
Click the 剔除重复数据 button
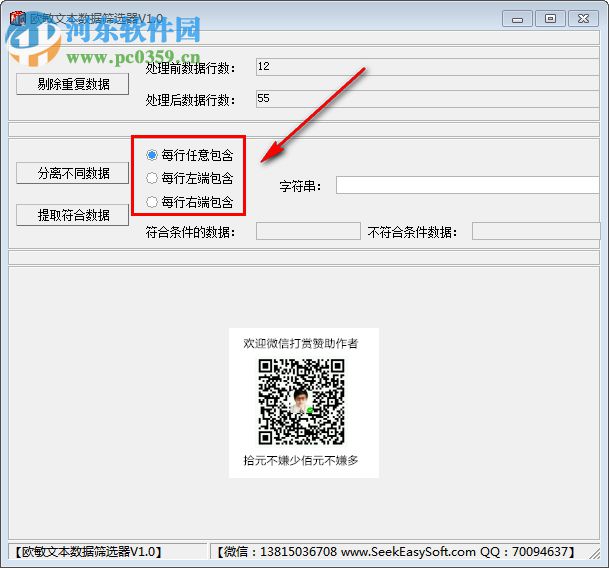pos(73,84)
